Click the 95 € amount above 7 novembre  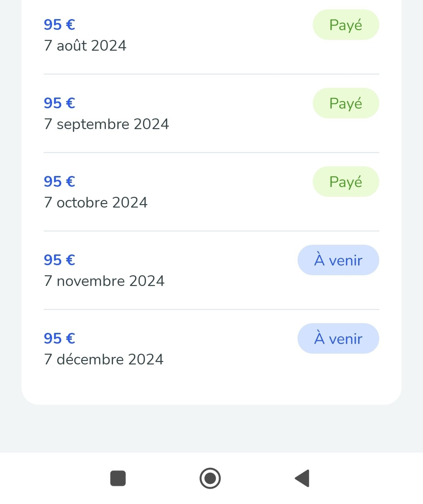click(x=59, y=260)
